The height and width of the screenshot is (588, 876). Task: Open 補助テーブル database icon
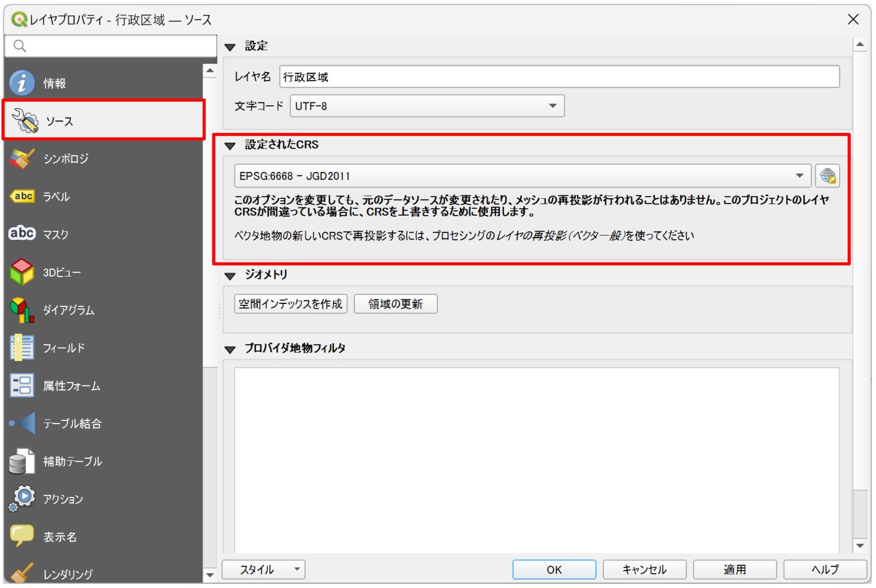click(22, 461)
